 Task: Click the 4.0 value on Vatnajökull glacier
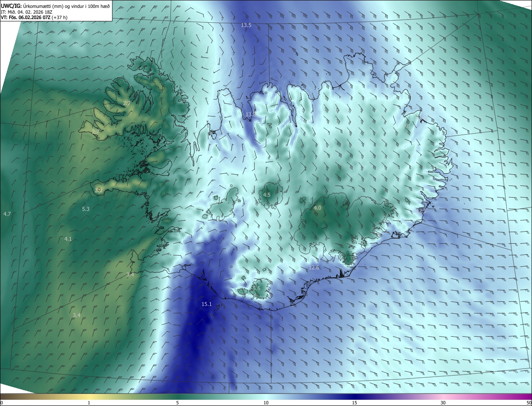click(x=318, y=208)
